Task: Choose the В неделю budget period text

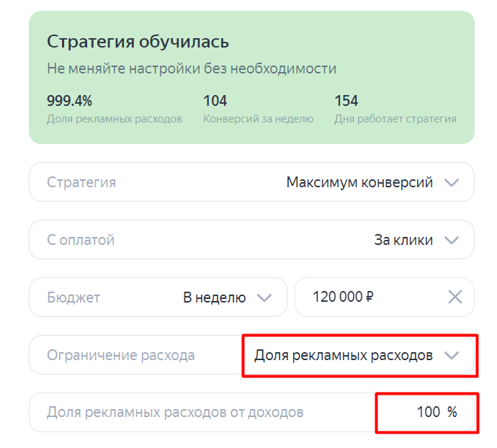Action: (215, 297)
